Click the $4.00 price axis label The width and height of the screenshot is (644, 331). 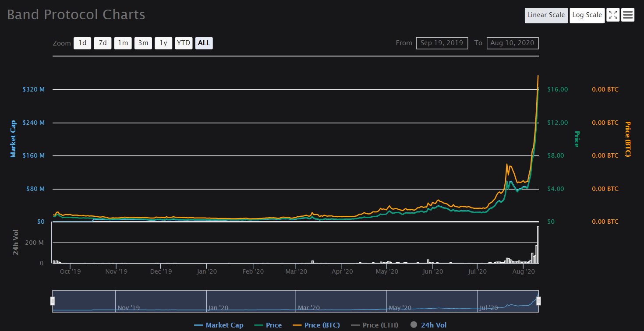556,189
